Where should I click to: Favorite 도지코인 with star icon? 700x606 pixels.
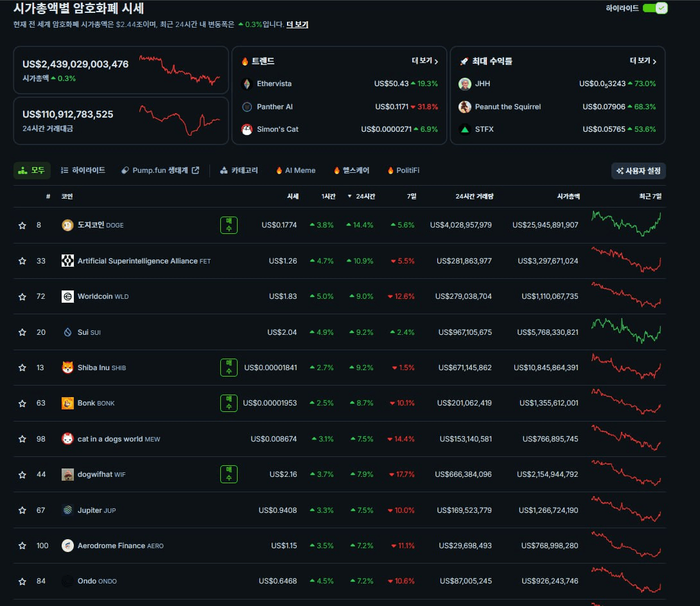tap(22, 226)
